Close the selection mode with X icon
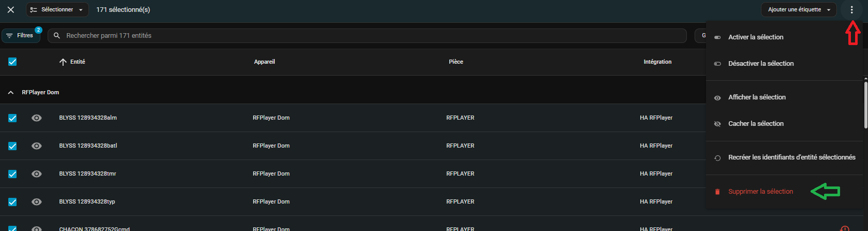The height and width of the screenshot is (231, 868). [10, 10]
